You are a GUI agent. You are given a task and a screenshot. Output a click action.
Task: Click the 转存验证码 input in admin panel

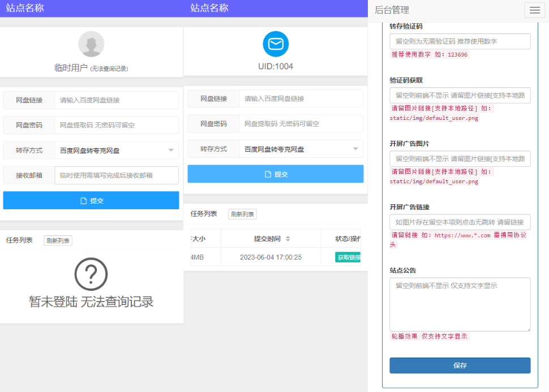(x=459, y=41)
